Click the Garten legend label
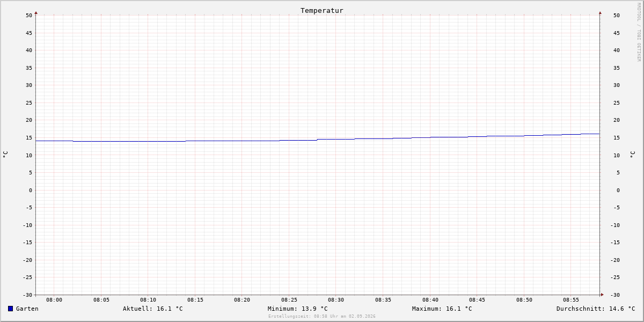644x322 pixels. coord(27,309)
